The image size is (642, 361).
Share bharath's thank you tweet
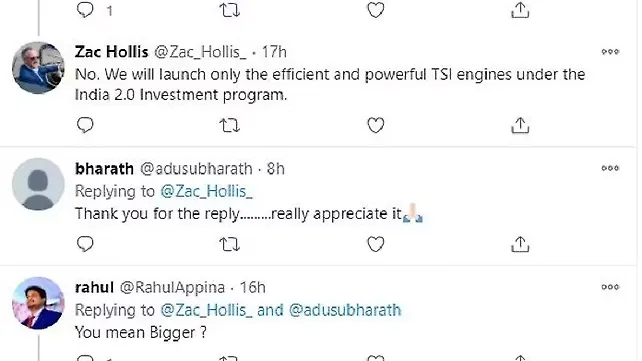click(x=520, y=244)
